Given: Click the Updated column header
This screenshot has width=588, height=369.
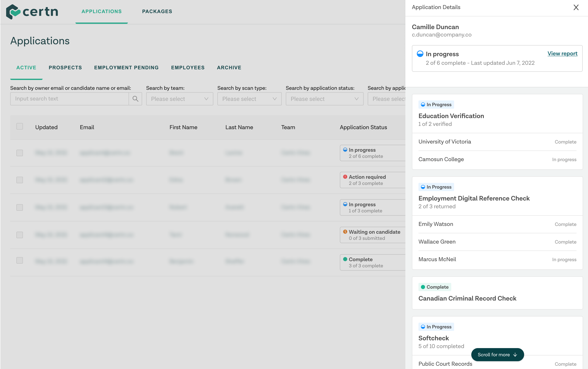Looking at the screenshot, I should [46, 127].
